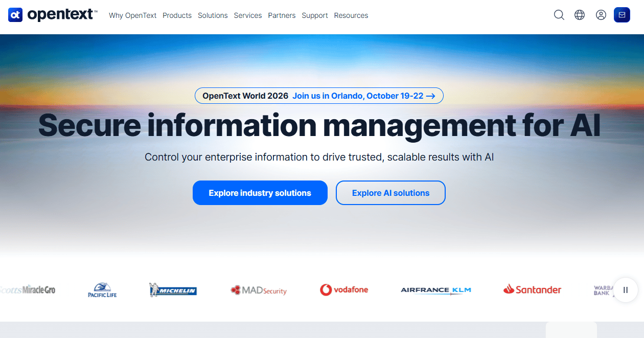Viewport: 644px width, 338px height.
Task: Click the Vodafone customer logo
Action: point(344,290)
